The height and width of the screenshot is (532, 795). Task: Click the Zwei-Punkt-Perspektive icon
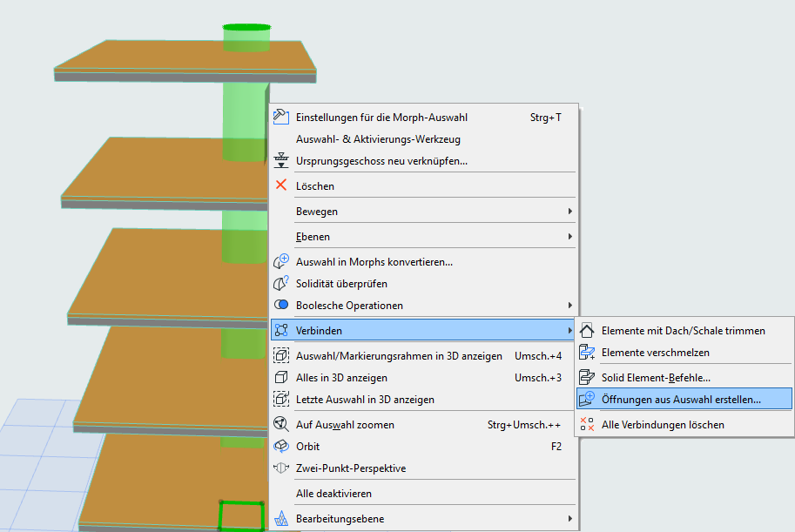(x=281, y=468)
